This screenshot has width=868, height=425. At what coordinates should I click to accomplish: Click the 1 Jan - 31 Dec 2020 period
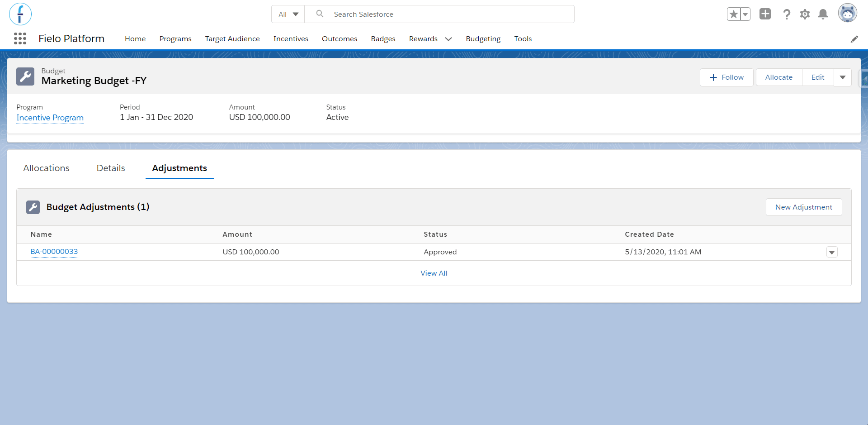coord(156,117)
